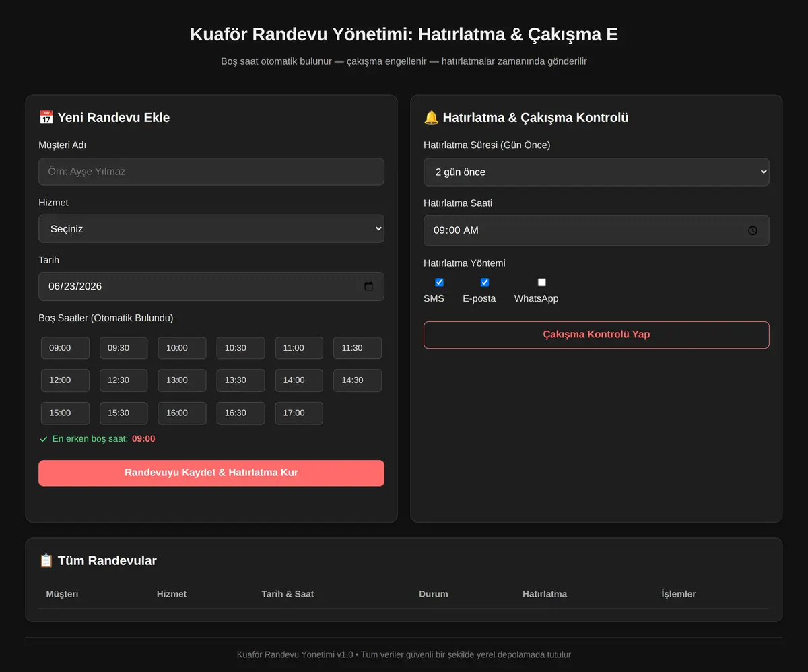Choose the 10:00 time slot
The height and width of the screenshot is (672, 808).
click(x=182, y=348)
